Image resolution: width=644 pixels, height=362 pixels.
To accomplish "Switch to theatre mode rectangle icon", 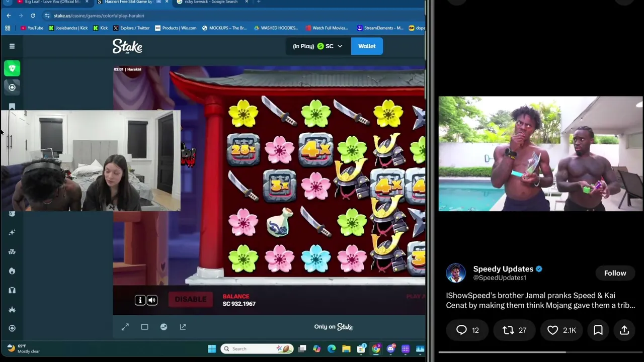I will [144, 327].
